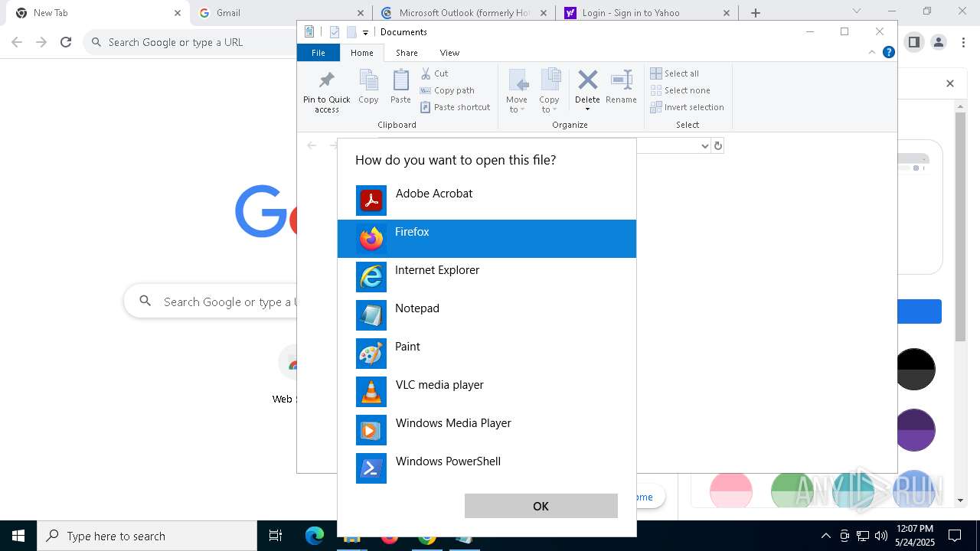
Task: Click the red X Delete icon
Action: [x=587, y=80]
